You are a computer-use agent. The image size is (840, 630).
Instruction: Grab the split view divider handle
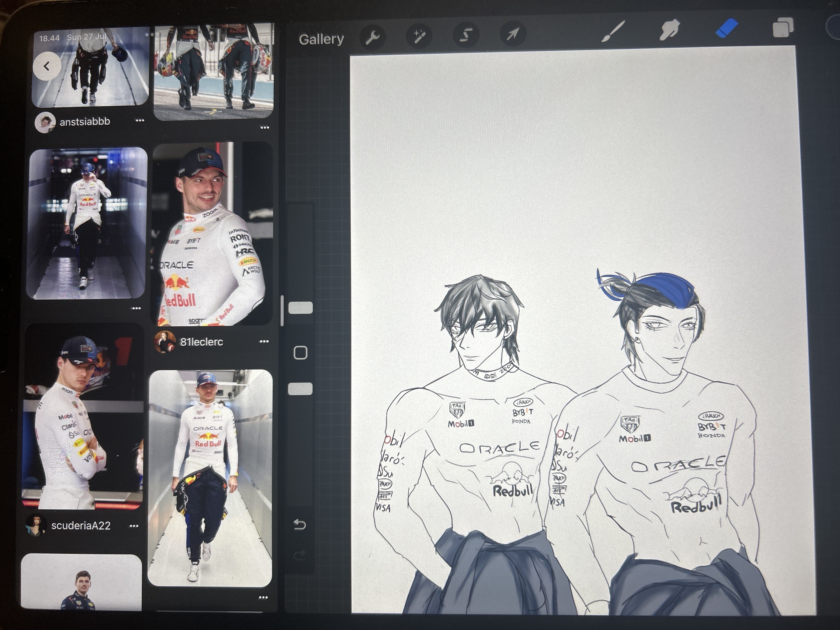282,311
